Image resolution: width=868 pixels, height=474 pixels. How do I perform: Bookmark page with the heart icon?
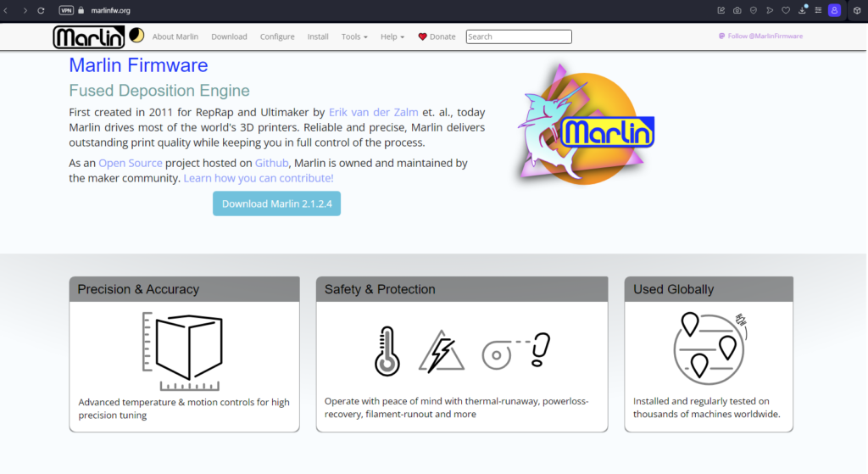tap(786, 10)
